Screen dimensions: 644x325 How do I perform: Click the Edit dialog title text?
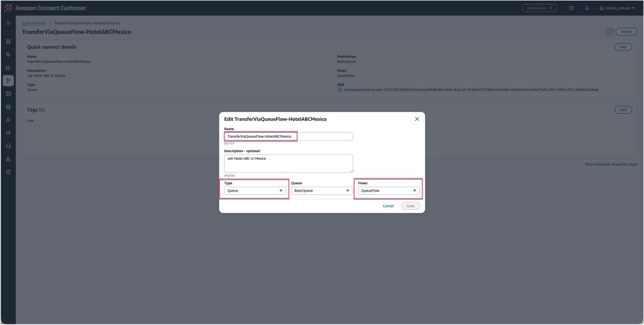pos(275,119)
